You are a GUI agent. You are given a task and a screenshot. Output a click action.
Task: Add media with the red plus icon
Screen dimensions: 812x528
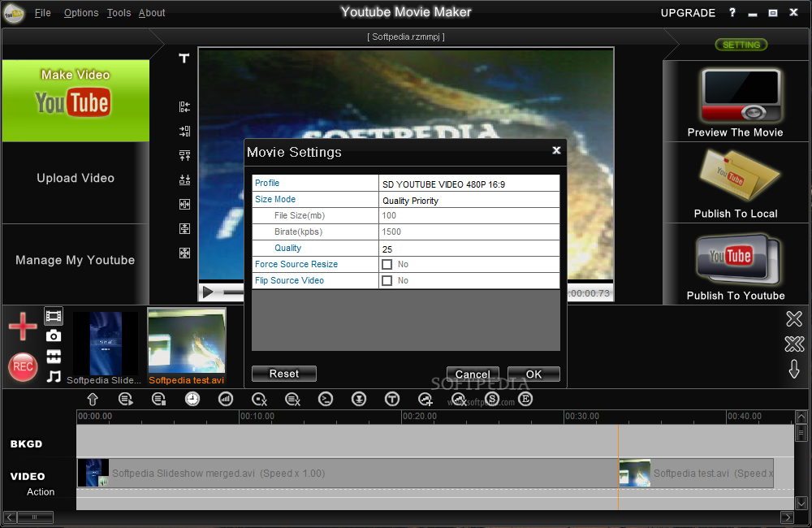click(23, 327)
